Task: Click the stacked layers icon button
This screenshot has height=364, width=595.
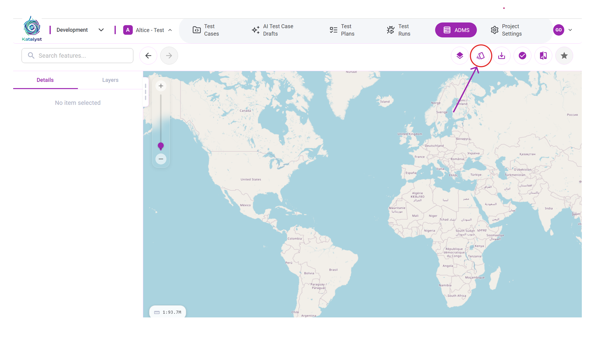Action: (460, 56)
